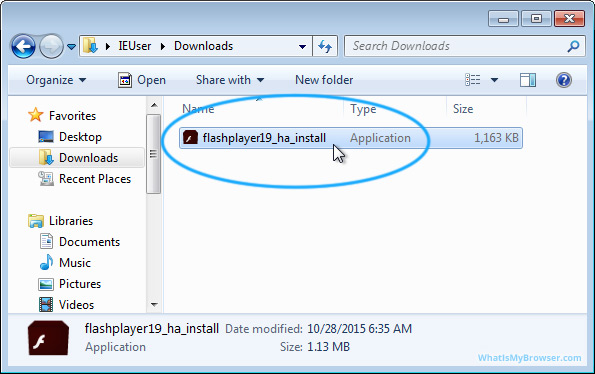Open the Share with menu
The height and width of the screenshot is (374, 595).
coord(230,80)
